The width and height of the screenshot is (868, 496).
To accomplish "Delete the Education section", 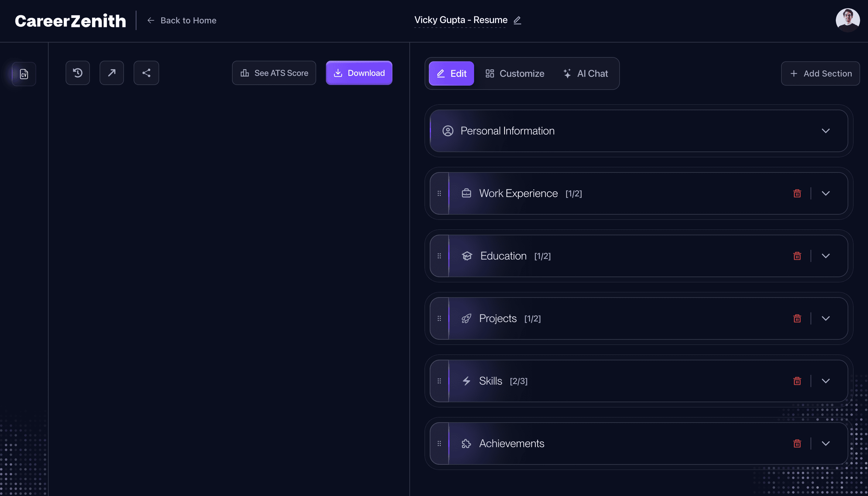I will (x=797, y=256).
